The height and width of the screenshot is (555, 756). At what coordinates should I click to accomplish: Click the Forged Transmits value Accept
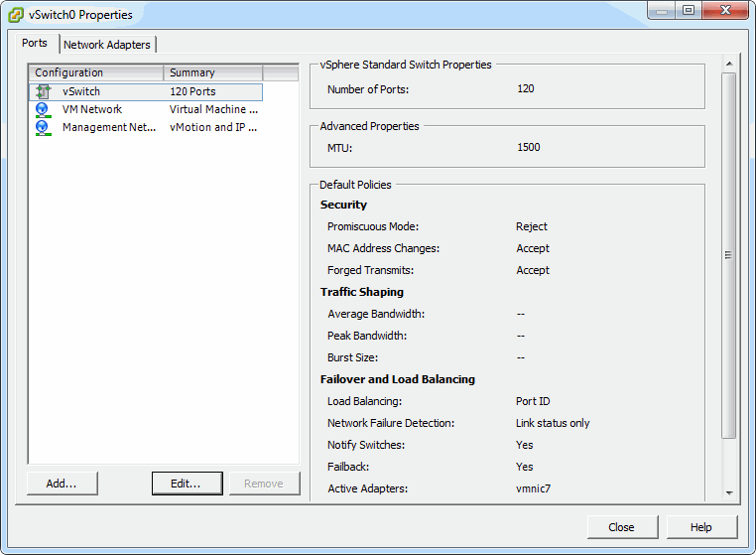click(x=533, y=270)
